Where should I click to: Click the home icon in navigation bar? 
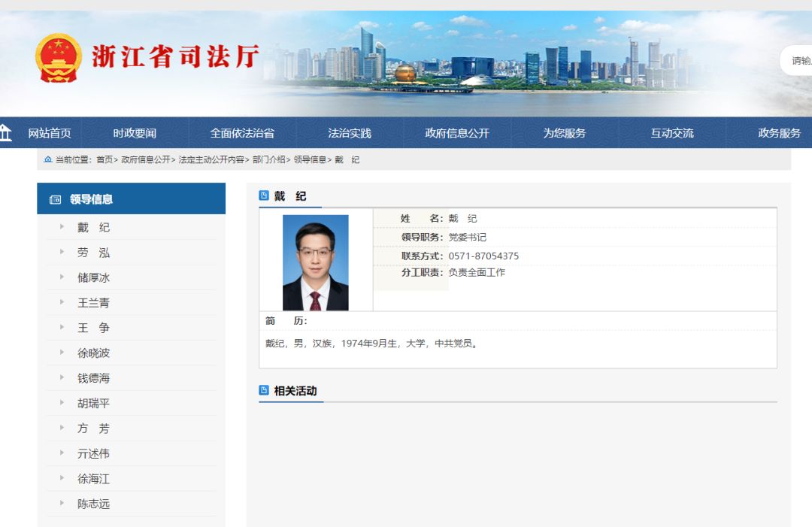click(5, 132)
